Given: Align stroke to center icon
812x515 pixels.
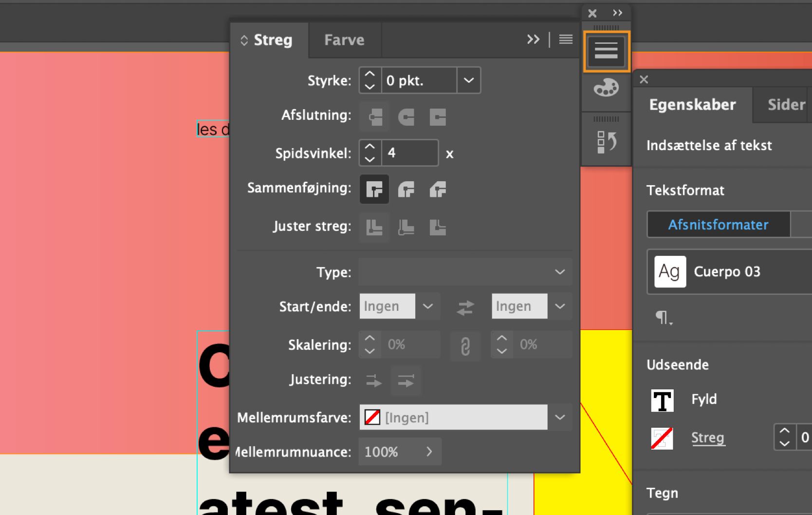Looking at the screenshot, I should (374, 227).
